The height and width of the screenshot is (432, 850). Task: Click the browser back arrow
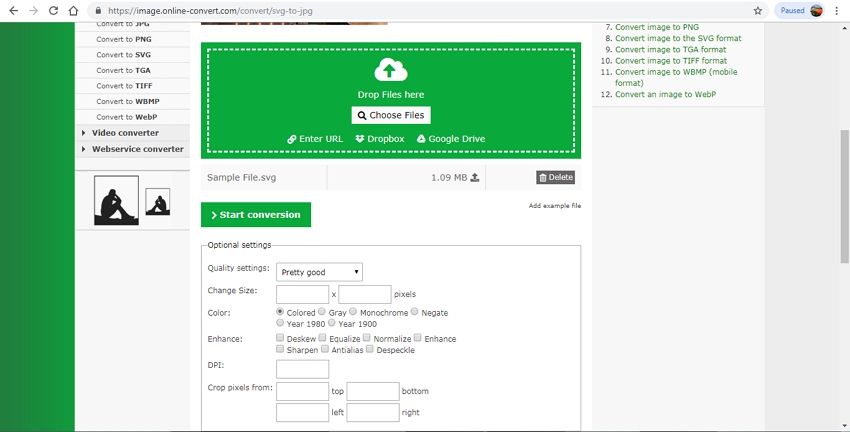coord(13,11)
